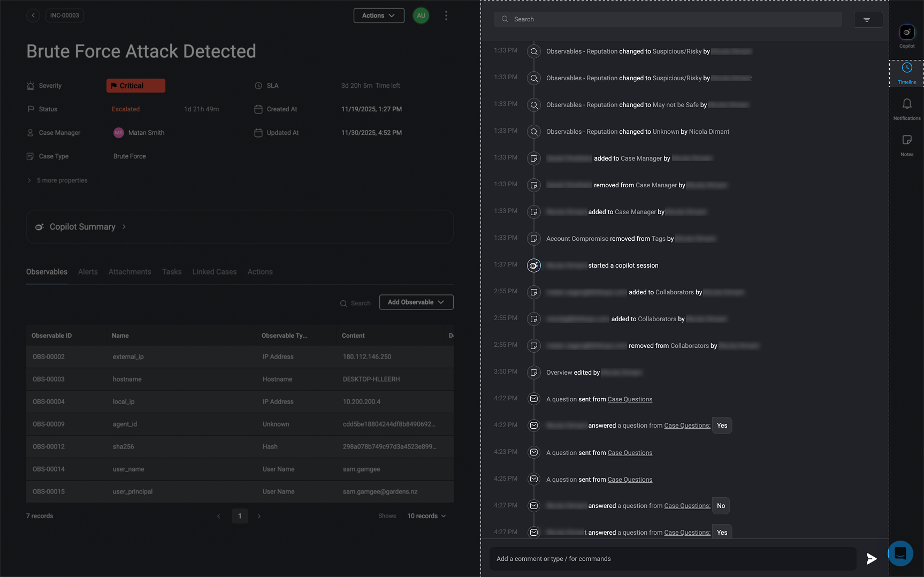Open Case Questions link at 4:23 PM

click(630, 453)
